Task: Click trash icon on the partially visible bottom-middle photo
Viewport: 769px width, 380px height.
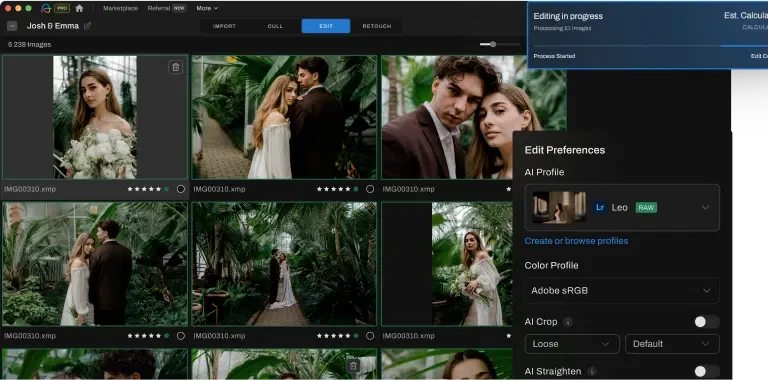Action: pos(353,366)
